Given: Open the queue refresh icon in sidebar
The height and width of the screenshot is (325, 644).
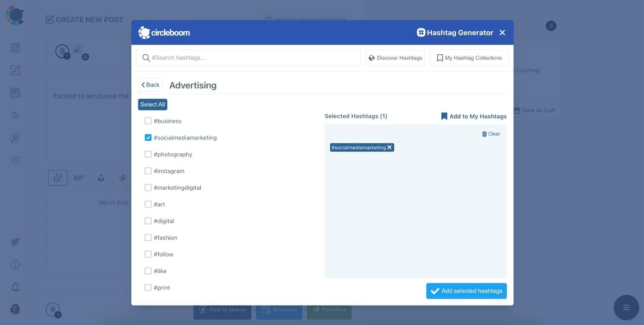Looking at the screenshot, I should pos(15,138).
